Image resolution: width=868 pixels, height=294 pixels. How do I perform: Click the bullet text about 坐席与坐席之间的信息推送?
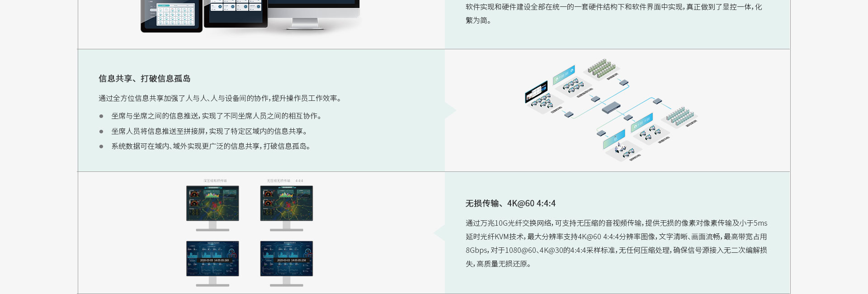[217, 116]
